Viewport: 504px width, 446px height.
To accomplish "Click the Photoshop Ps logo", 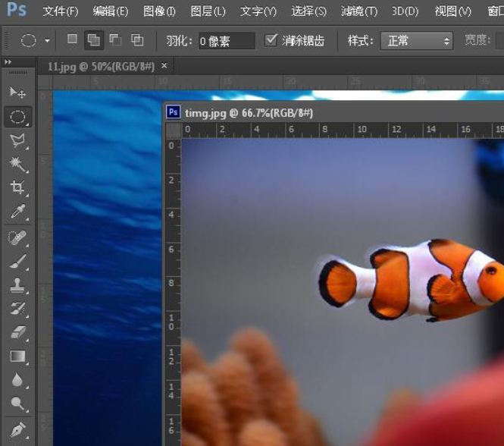I will tap(17, 10).
